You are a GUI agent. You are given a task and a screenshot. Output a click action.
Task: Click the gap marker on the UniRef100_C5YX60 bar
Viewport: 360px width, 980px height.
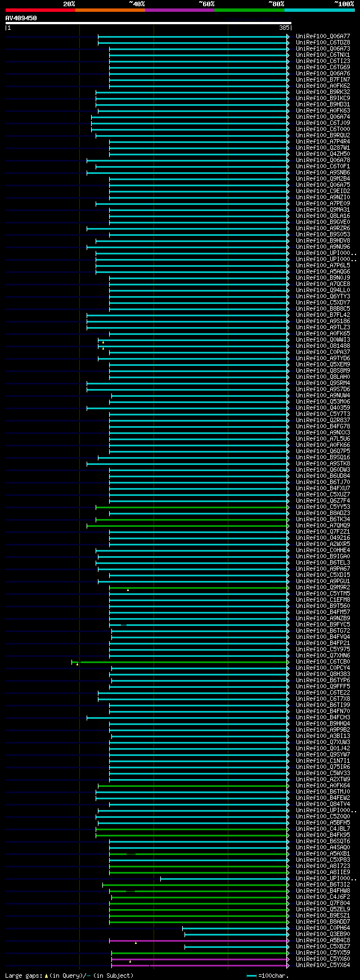pyautogui.click(x=130, y=961)
